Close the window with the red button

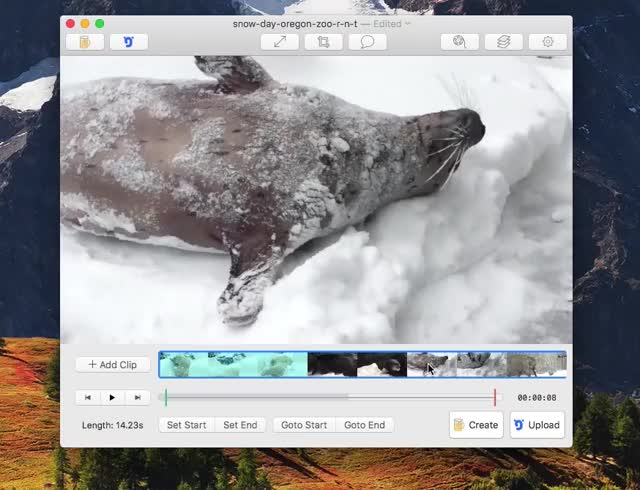(70, 24)
